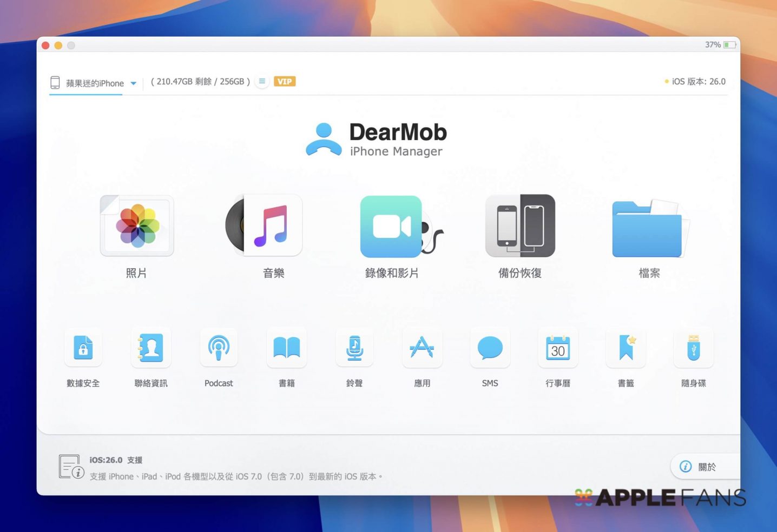This screenshot has height=532, width=777.
Task: Open the 書籤 bookmarks icon
Action: pos(626,348)
